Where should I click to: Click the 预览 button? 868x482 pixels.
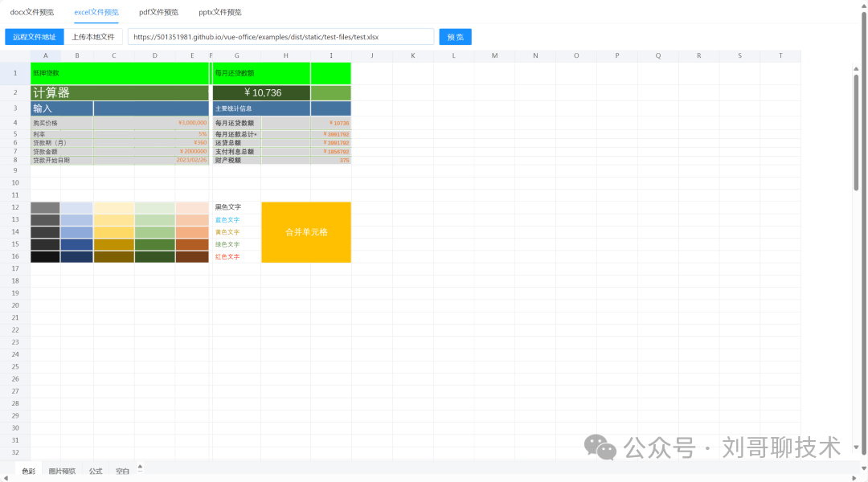[x=455, y=37]
